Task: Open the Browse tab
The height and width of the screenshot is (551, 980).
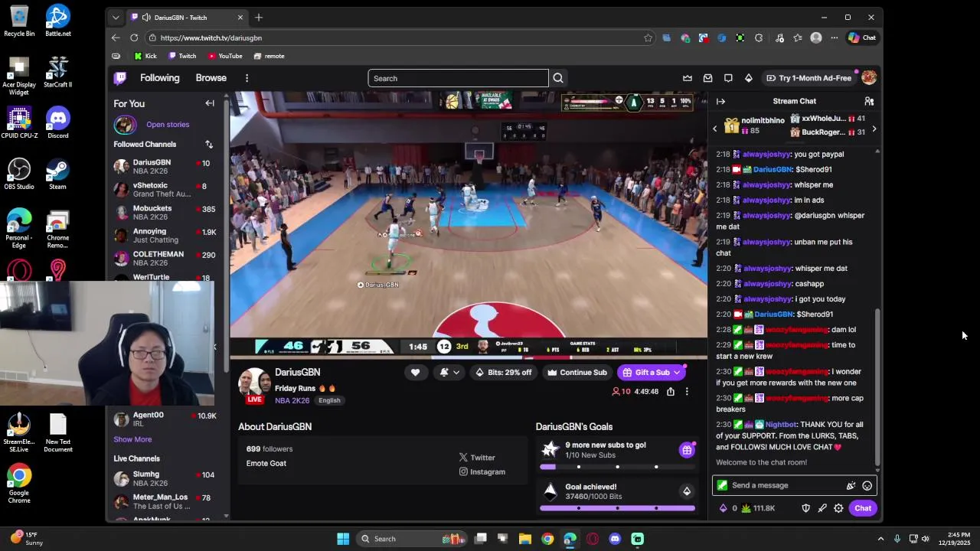Action: point(211,78)
